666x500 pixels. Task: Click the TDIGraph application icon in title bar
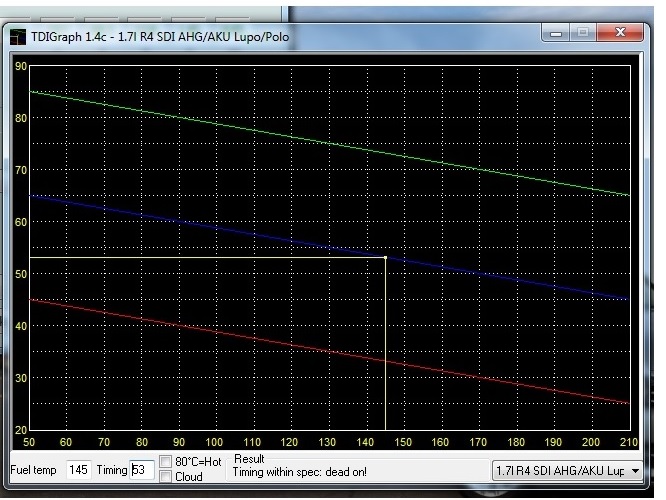point(18,37)
